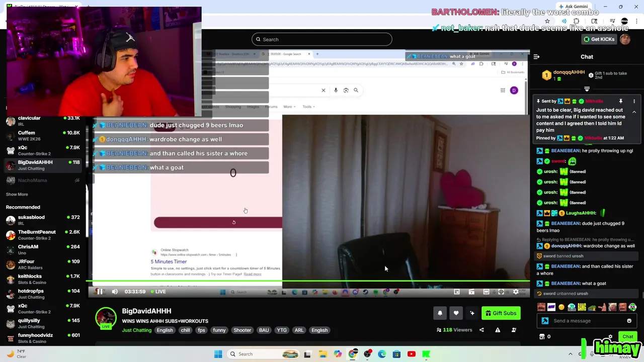Open pinned message three-dot menu
Screen dimensions: 644x362
[634, 101]
